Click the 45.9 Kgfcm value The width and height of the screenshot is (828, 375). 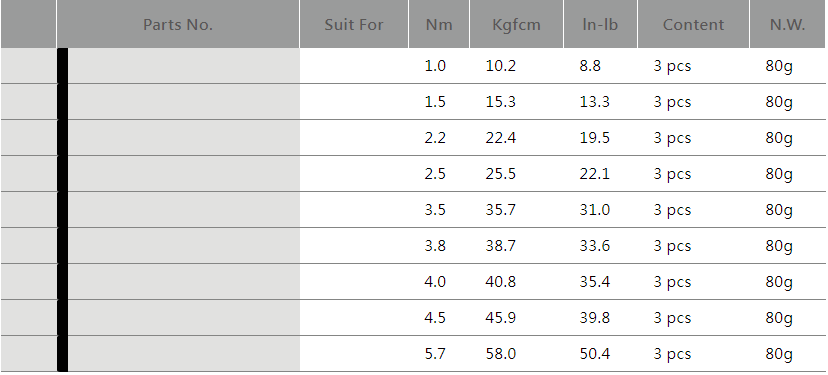pos(501,317)
